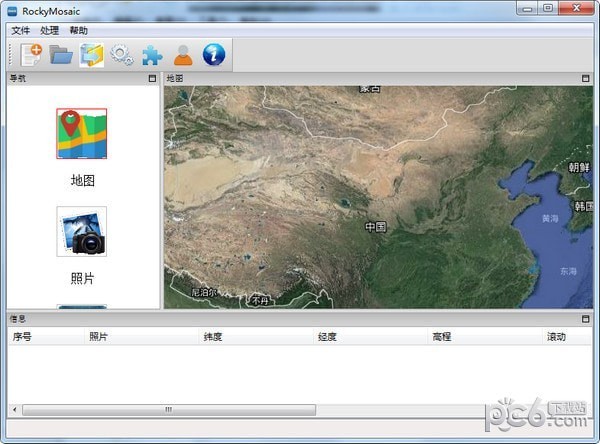This screenshot has height=444, width=600.
Task: Open the 帮助 menu
Action: click(x=79, y=31)
